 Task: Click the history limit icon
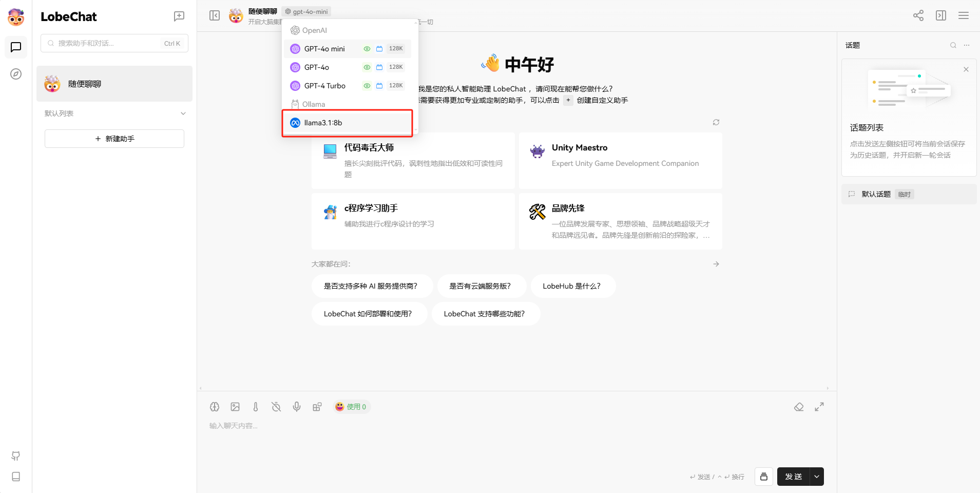click(276, 407)
